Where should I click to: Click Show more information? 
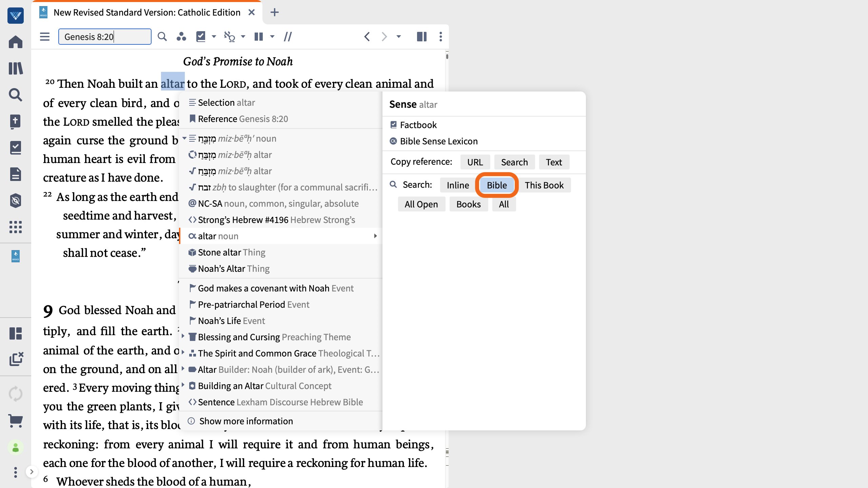click(x=281, y=421)
